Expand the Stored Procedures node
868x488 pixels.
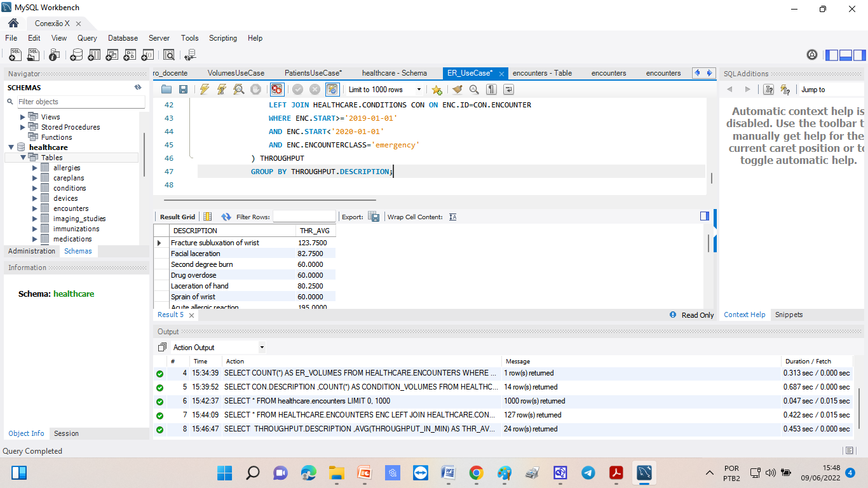tap(23, 127)
